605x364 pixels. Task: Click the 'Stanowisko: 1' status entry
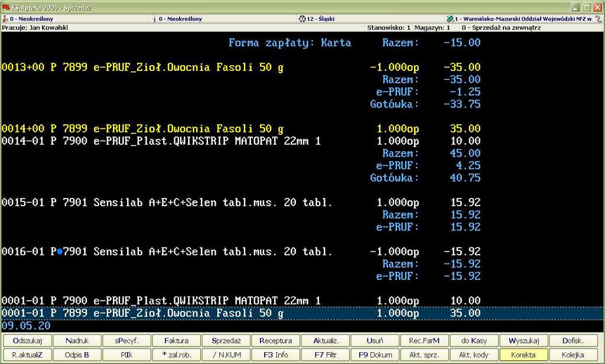389,27
